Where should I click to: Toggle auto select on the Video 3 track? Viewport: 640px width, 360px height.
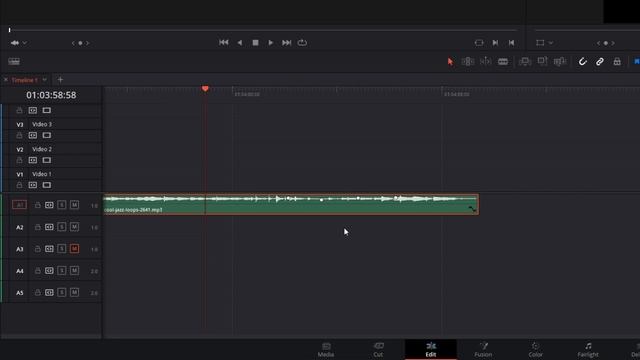pos(33,135)
